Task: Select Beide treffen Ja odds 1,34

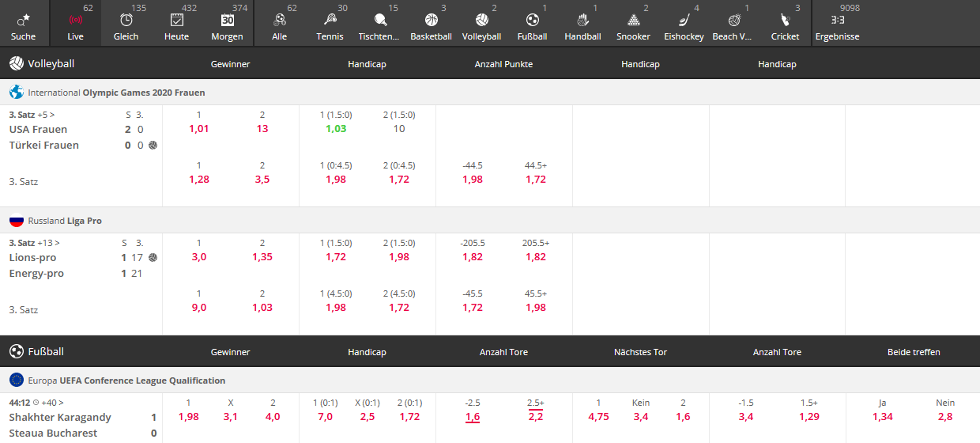Action: pos(883,417)
